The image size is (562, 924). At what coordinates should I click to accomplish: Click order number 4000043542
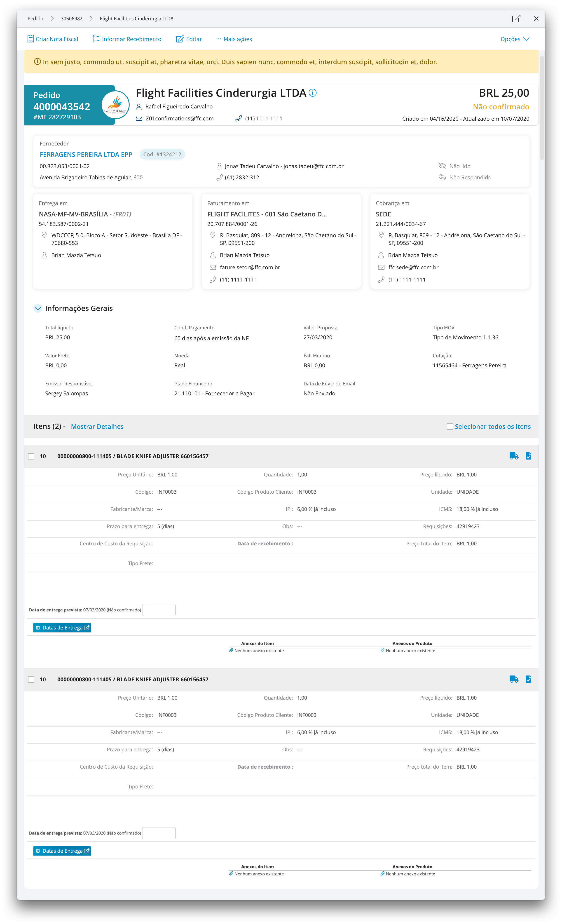62,106
